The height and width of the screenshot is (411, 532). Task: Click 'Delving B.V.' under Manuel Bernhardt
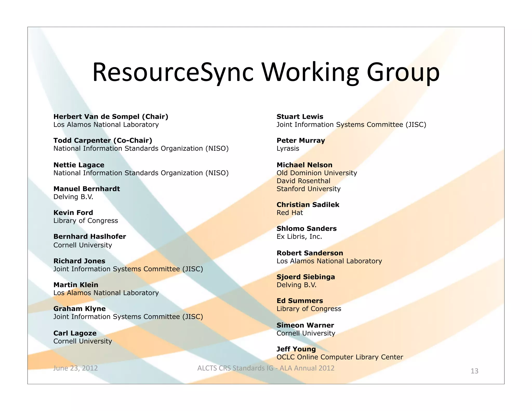coord(73,197)
